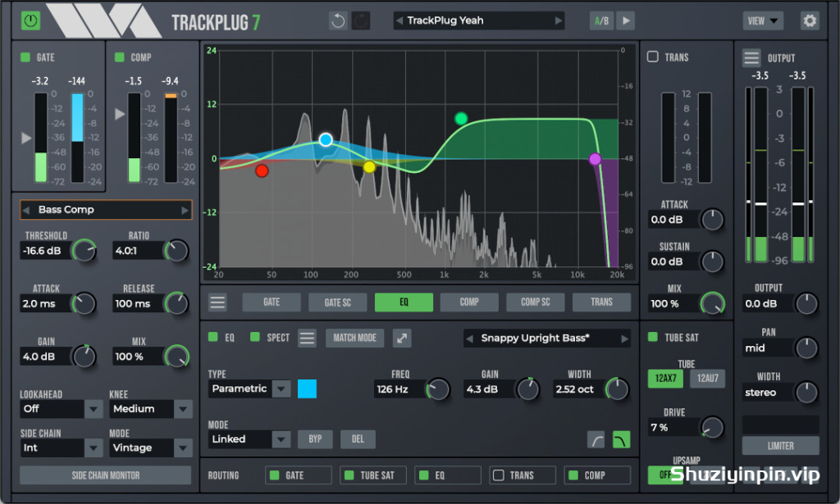The width and height of the screenshot is (840, 504).
Task: Select previous global preset arrow
Action: pyautogui.click(x=399, y=20)
